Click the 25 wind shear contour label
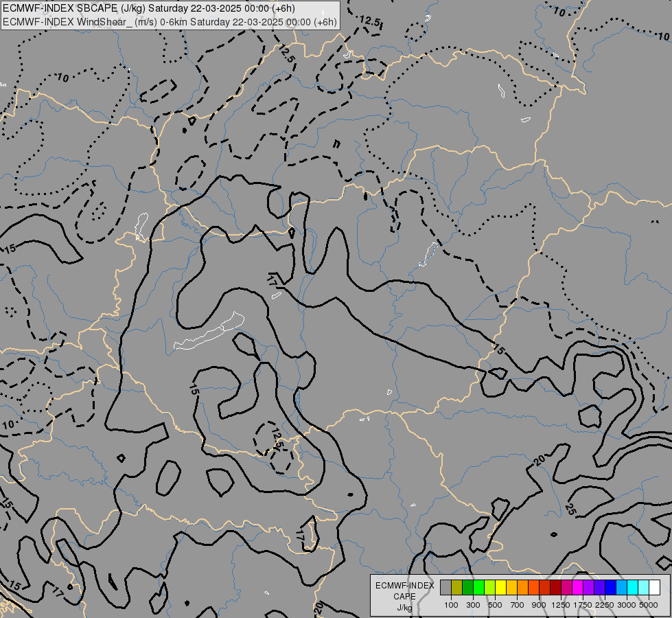 pyautogui.click(x=570, y=510)
